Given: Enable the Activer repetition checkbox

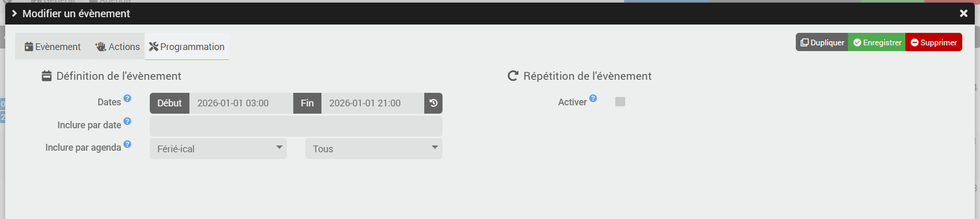Looking at the screenshot, I should coord(620,102).
